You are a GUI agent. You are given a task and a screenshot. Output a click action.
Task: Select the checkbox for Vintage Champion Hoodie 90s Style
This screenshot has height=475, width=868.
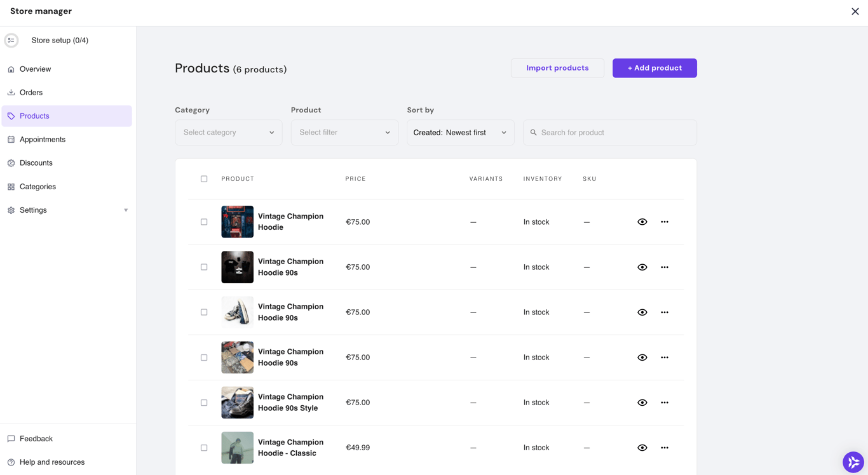204,402
